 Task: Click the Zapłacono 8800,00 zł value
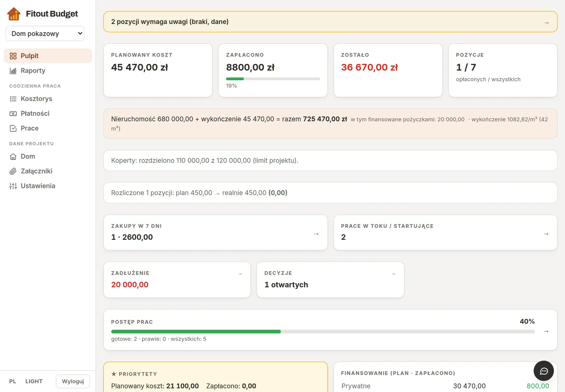(250, 67)
